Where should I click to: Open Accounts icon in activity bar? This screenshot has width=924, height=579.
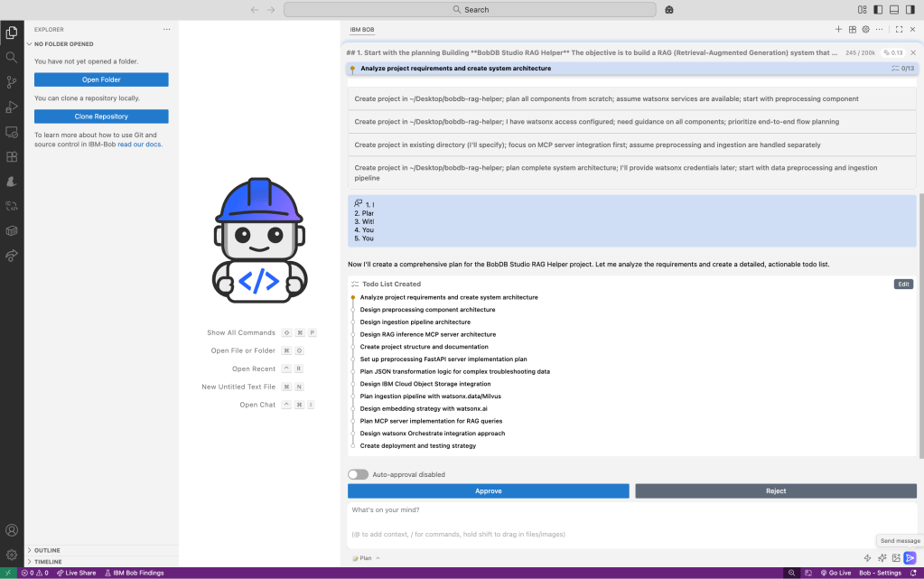[12, 530]
